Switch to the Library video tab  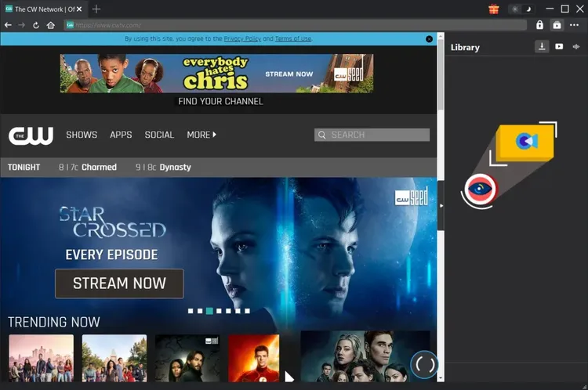pos(559,47)
